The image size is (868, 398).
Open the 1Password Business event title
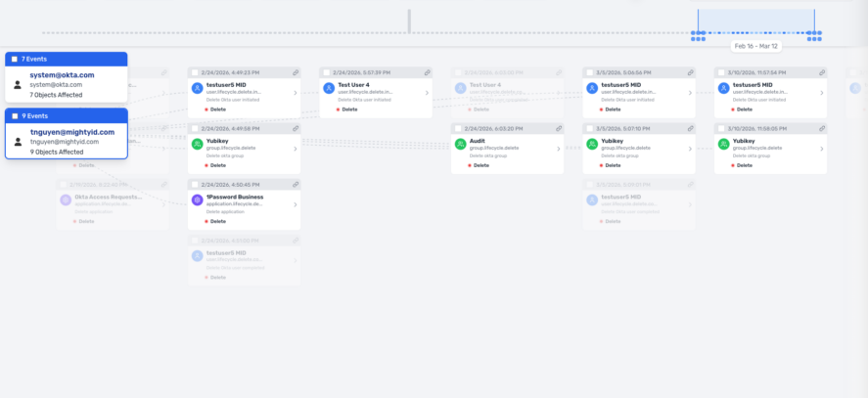coord(235,197)
